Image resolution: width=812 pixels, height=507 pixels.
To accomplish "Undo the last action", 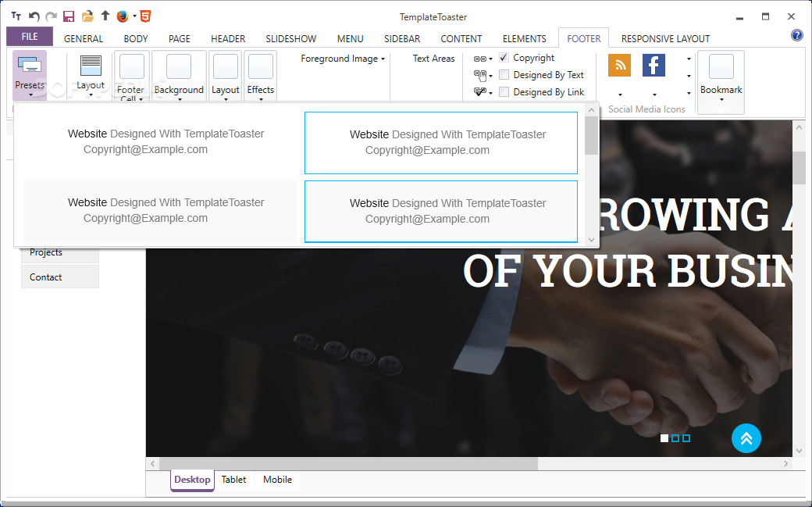I will 34,16.
